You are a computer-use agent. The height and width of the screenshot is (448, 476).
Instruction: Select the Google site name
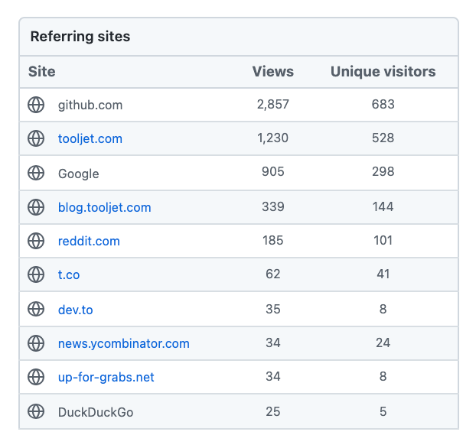click(78, 174)
